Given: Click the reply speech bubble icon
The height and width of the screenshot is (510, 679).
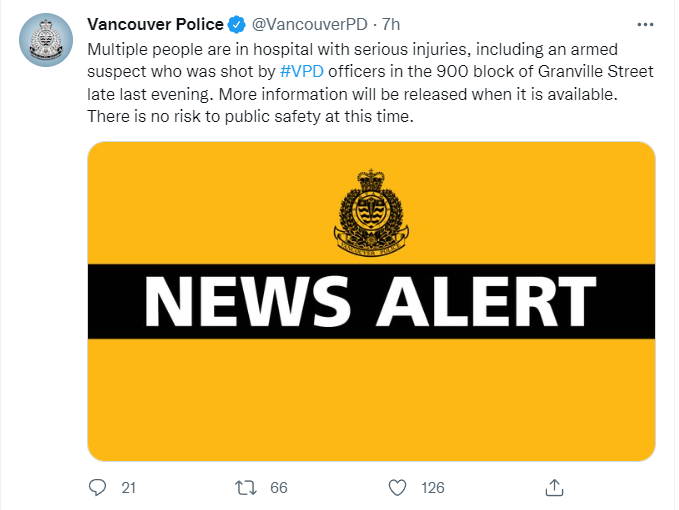Looking at the screenshot, I should [97, 487].
